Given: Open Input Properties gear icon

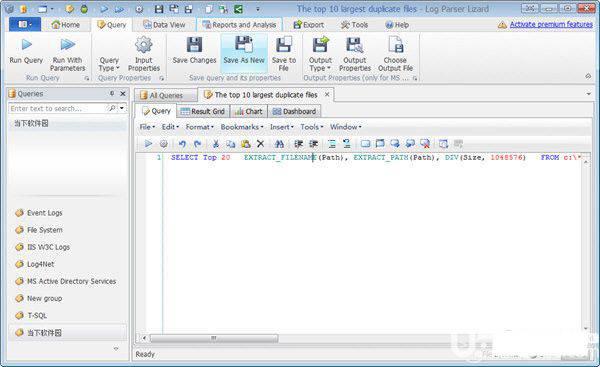Looking at the screenshot, I should click(x=144, y=45).
